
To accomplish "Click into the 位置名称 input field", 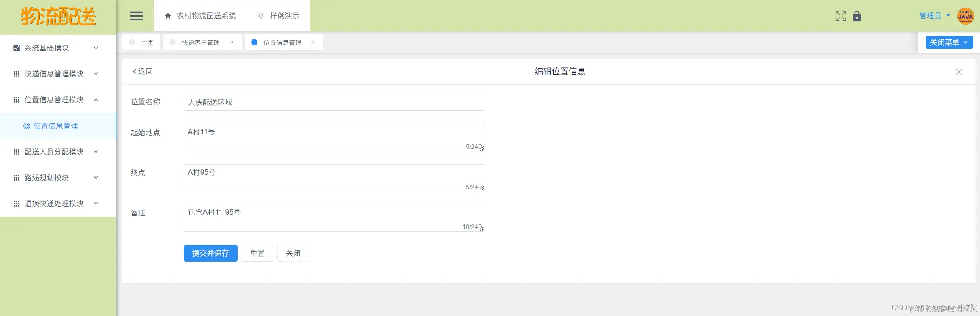I will coord(334,102).
